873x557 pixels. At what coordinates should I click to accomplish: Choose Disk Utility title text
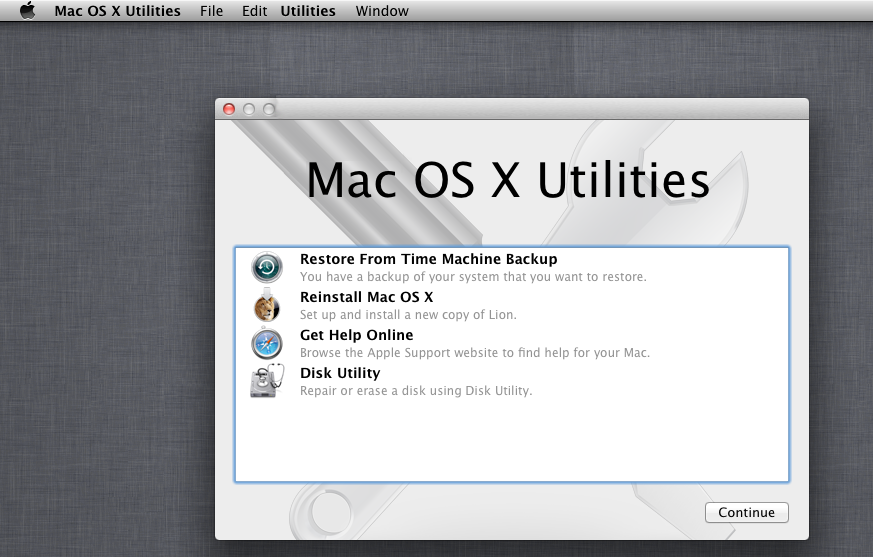(x=340, y=373)
